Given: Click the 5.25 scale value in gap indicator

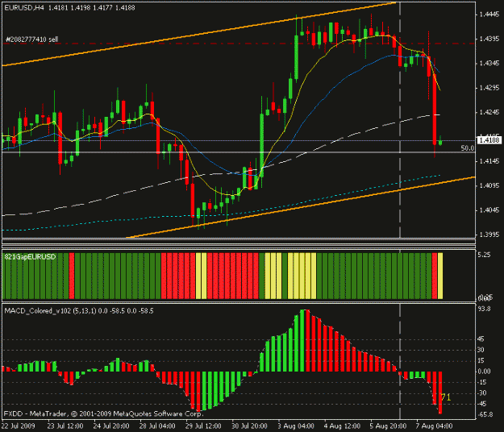Looking at the screenshot, I should point(485,255).
